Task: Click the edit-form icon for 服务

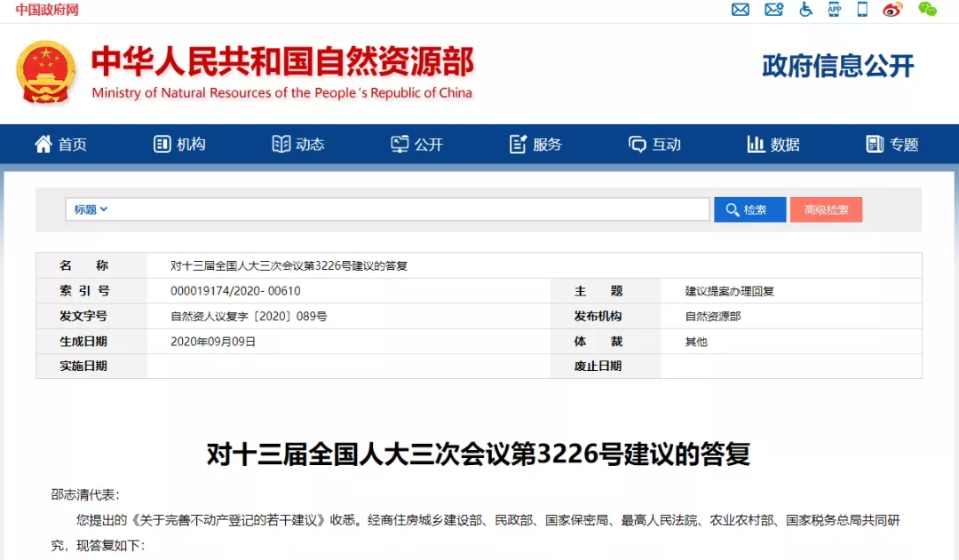Action: click(518, 145)
